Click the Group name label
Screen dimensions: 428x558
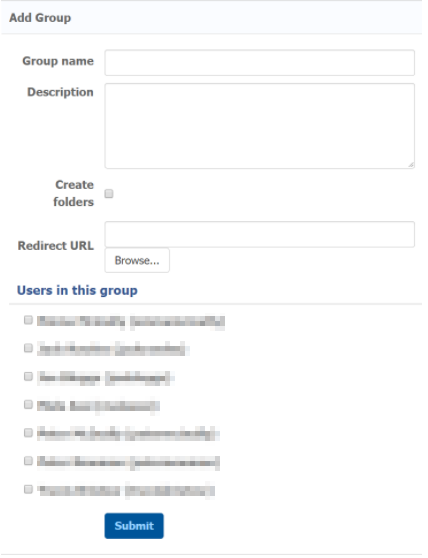pyautogui.click(x=59, y=62)
